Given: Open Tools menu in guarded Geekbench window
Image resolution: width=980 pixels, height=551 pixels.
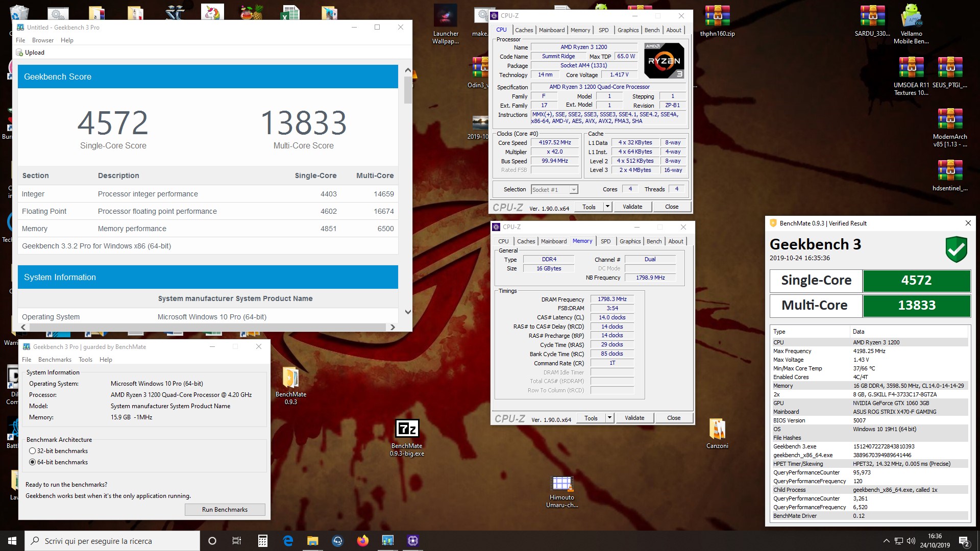Looking at the screenshot, I should tap(85, 360).
